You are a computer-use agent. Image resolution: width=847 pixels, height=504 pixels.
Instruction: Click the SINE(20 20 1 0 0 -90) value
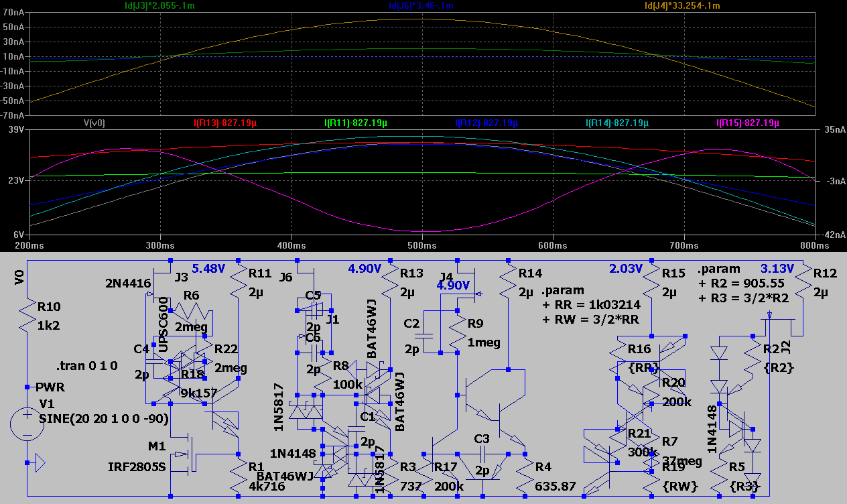pyautogui.click(x=104, y=418)
